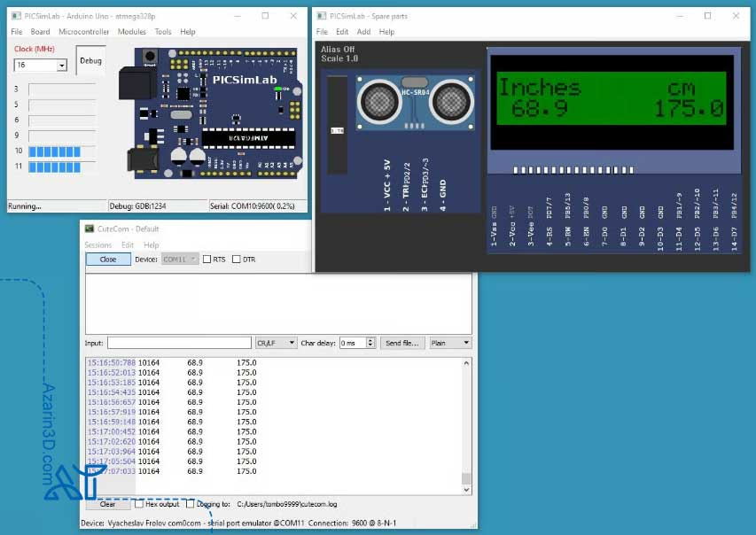
Task: Click the Send file... button
Action: click(x=402, y=343)
